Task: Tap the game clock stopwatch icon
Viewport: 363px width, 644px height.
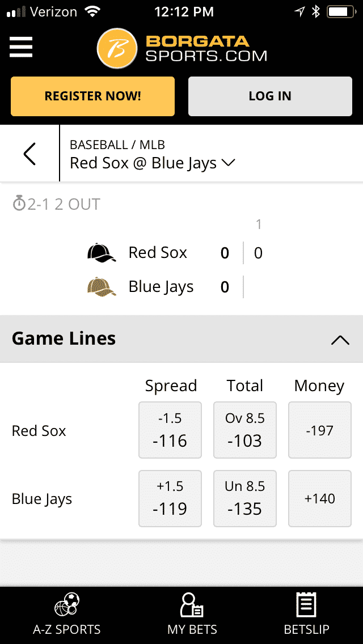Action: (x=19, y=204)
